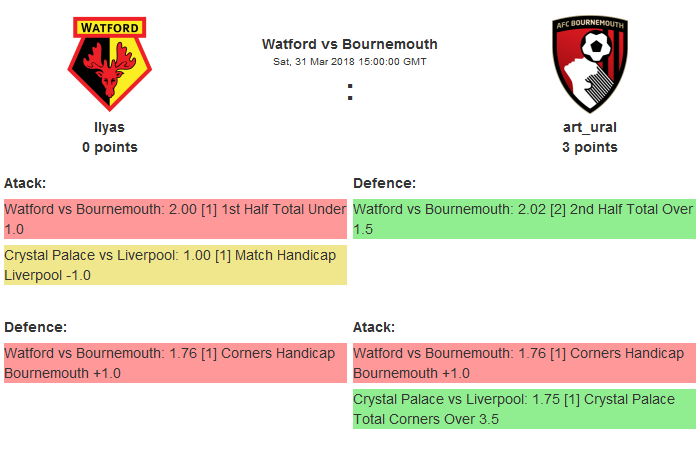700x460 pixels.
Task: Open player Ilyas profile name
Action: pos(109,127)
